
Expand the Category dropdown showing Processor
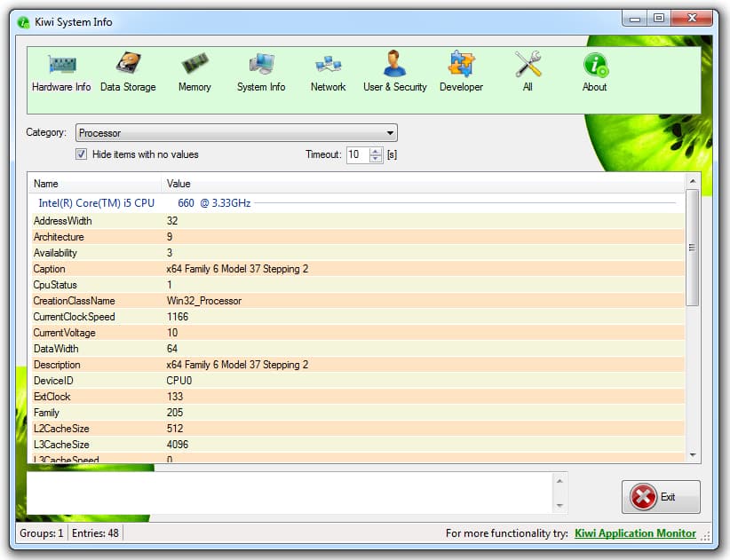(x=236, y=133)
